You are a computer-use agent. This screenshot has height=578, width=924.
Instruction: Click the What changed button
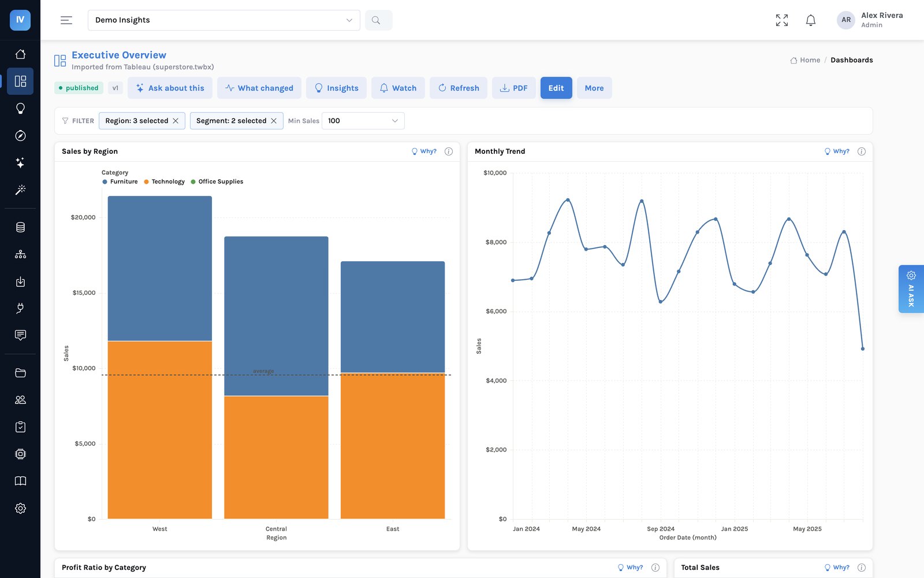coord(259,88)
